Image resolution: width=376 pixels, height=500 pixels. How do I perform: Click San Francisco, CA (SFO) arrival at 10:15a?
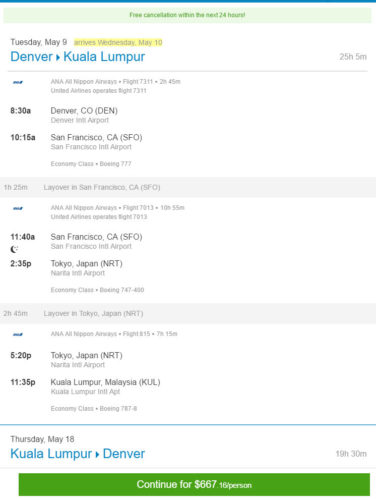pyautogui.click(x=96, y=137)
